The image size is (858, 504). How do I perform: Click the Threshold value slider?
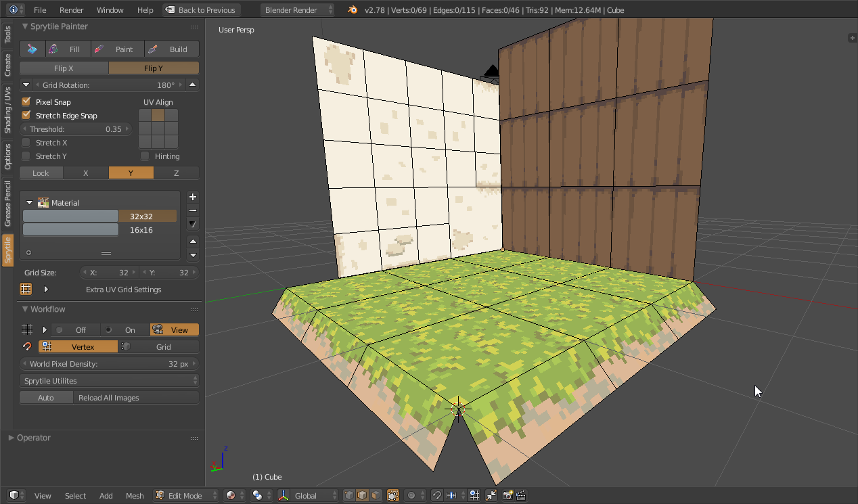click(76, 129)
